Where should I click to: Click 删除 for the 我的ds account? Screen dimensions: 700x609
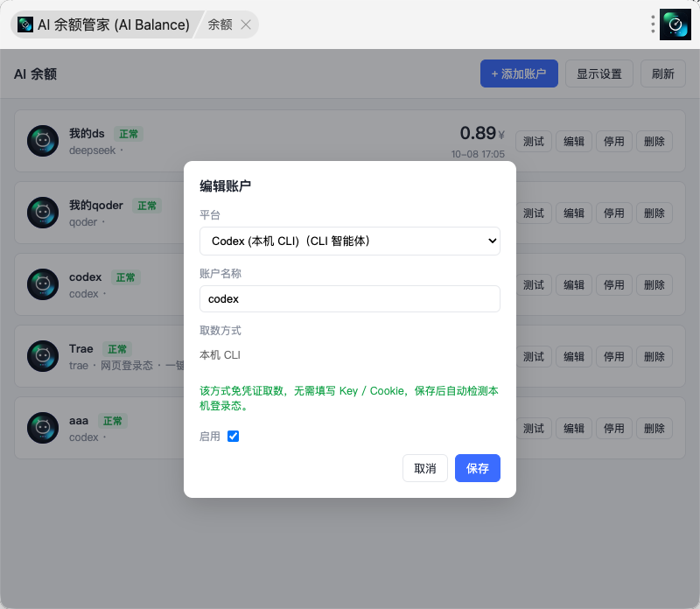pyautogui.click(x=654, y=142)
